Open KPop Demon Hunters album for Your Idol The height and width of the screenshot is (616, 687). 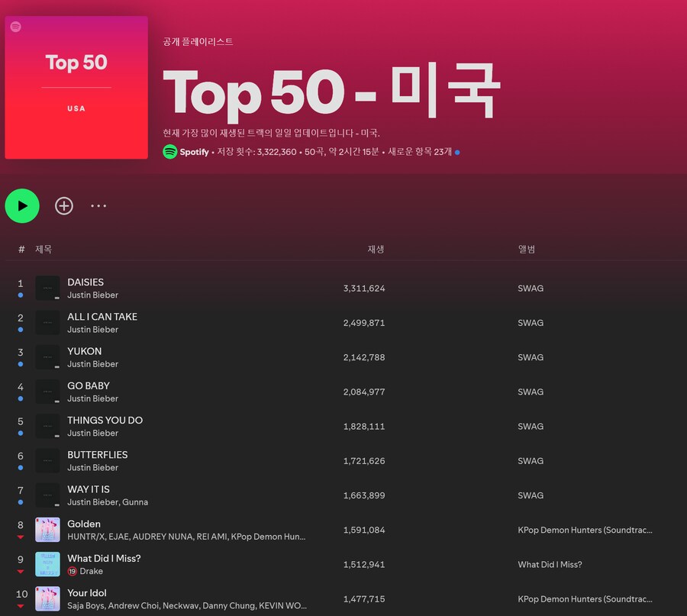(585, 599)
